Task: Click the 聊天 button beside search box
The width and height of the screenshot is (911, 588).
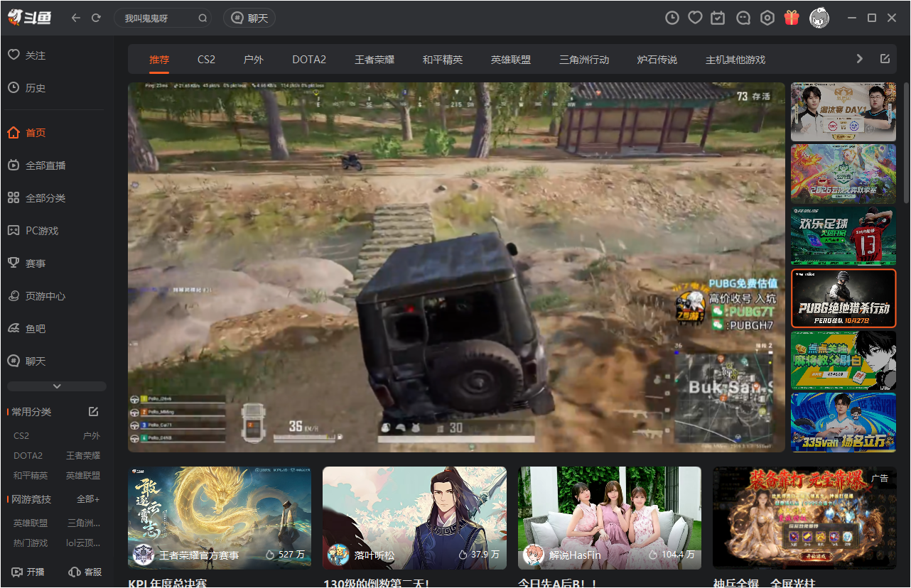Action: tap(249, 18)
